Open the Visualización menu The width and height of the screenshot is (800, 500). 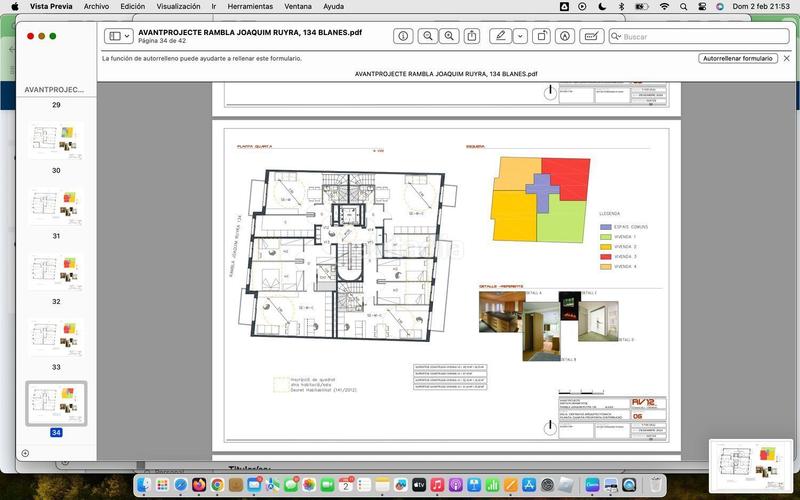[x=178, y=6]
